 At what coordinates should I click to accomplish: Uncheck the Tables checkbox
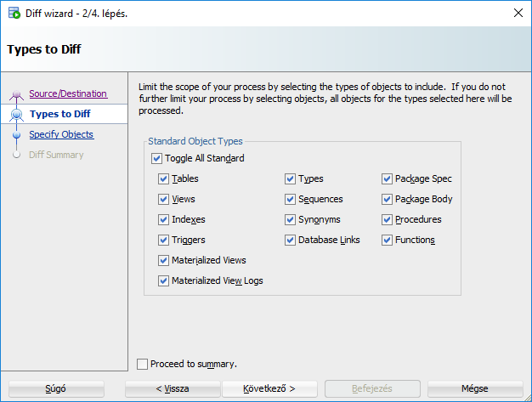click(163, 178)
